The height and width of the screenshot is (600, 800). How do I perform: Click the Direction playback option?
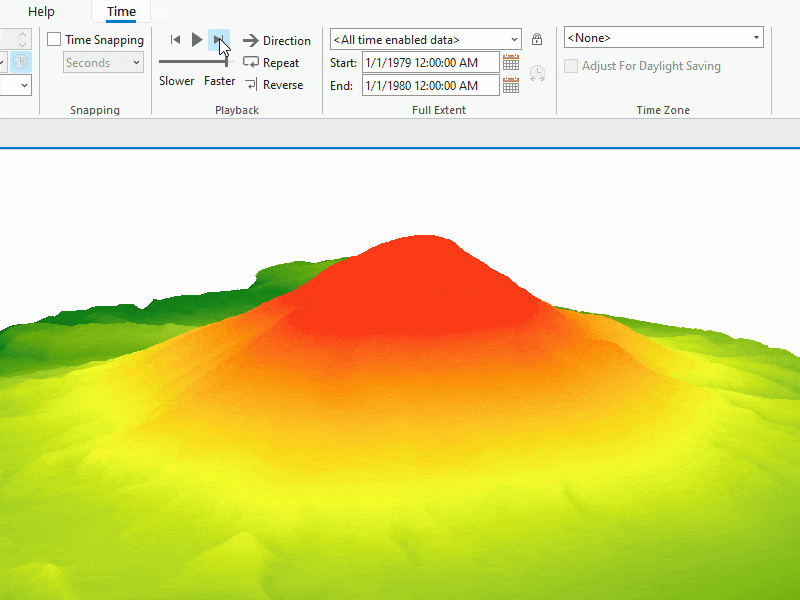277,41
